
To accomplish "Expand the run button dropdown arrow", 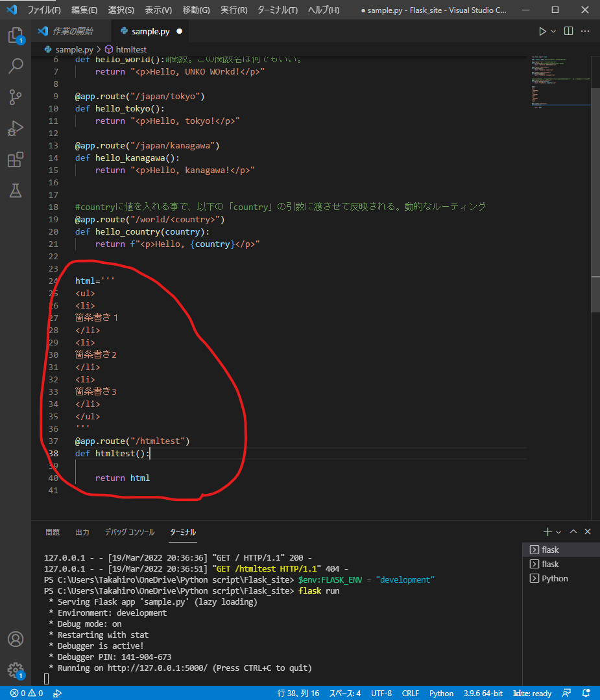I will point(553,31).
